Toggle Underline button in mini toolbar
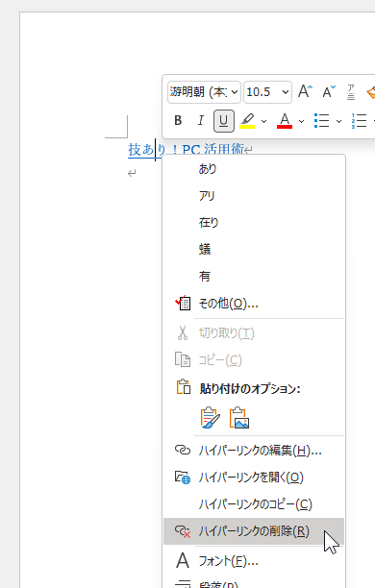The image size is (375, 588). pyautogui.click(x=224, y=121)
